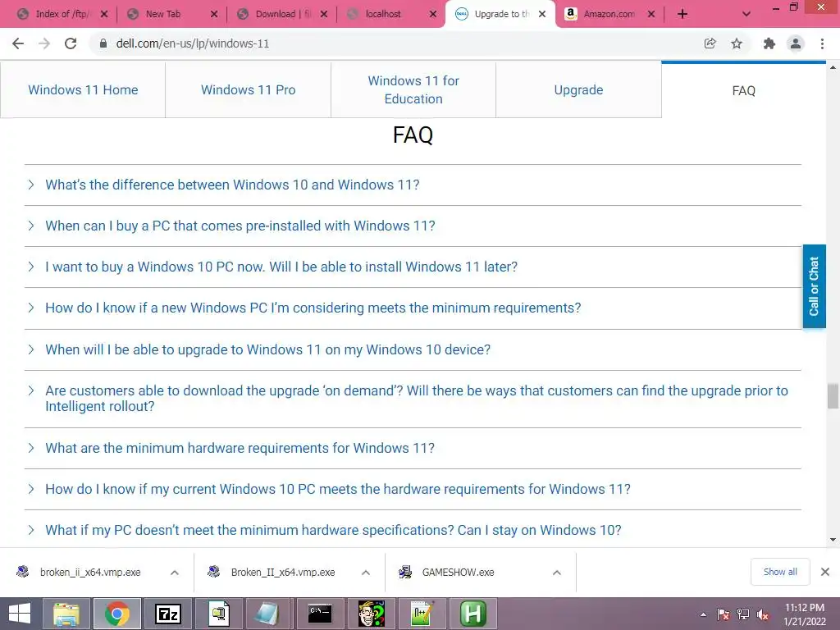This screenshot has height=630, width=840.
Task: Close the downloads bar
Action: point(825,572)
